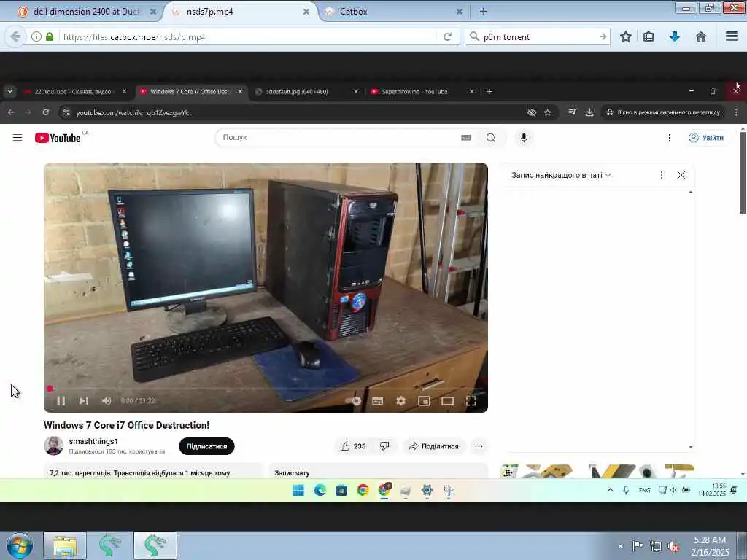747x560 pixels.
Task: Click the YouTube logo
Action: coord(58,138)
